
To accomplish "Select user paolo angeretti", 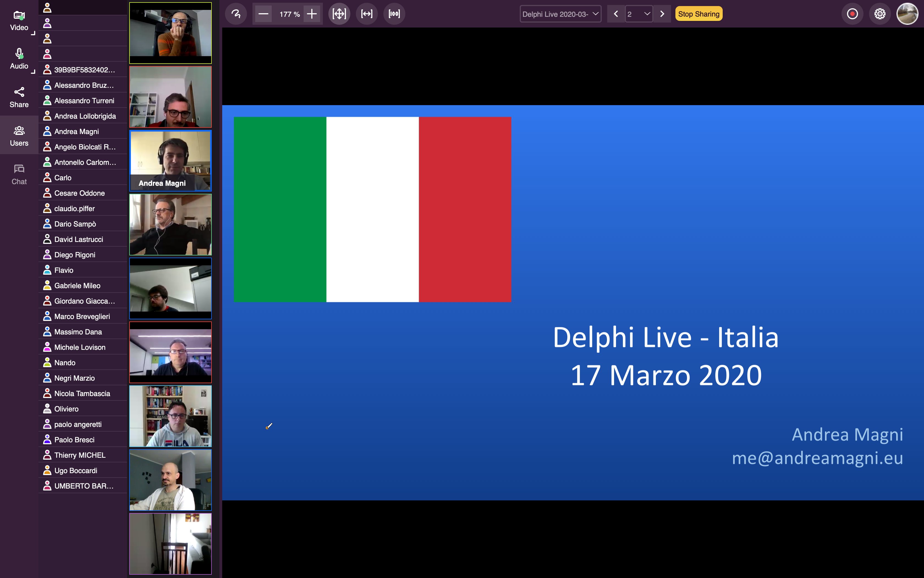I will point(83,424).
